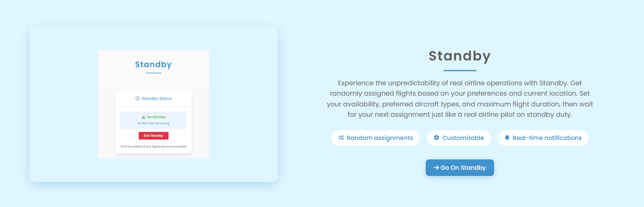The width and height of the screenshot is (644, 207).
Task: Click the clock icon beside Standby Status
Action: 137,99
